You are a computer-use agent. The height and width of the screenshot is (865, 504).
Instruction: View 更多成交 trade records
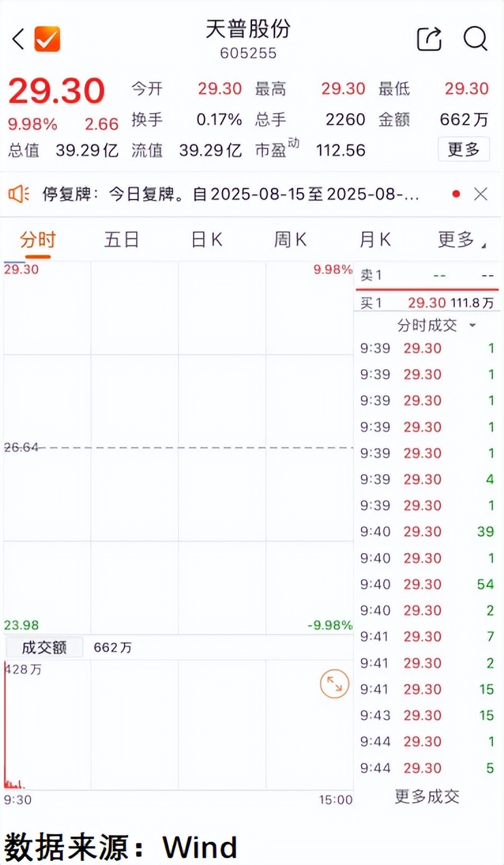click(427, 796)
